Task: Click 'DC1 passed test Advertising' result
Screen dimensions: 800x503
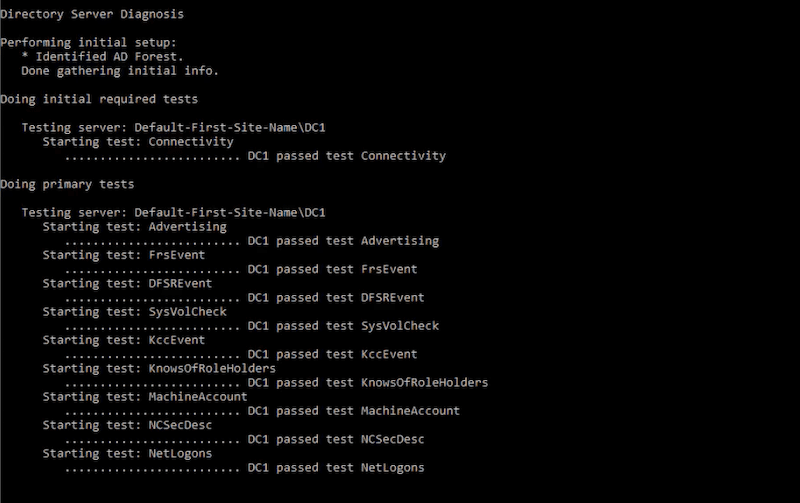Action: (343, 241)
